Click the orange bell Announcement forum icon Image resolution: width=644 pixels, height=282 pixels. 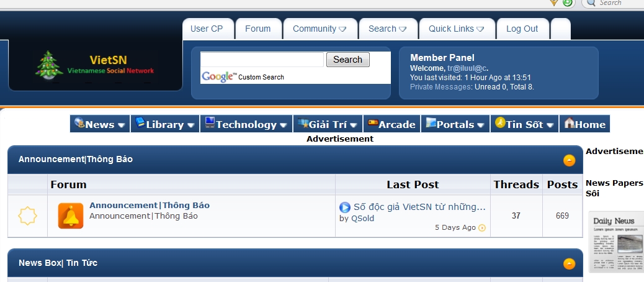click(x=70, y=216)
